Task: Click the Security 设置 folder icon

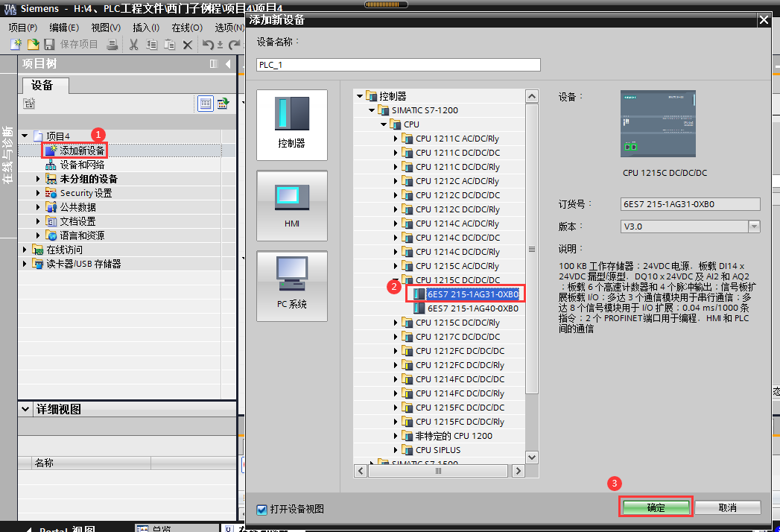Action: coord(51,193)
